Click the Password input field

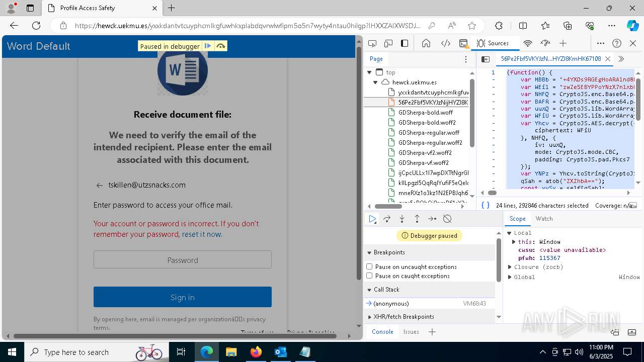tap(182, 260)
